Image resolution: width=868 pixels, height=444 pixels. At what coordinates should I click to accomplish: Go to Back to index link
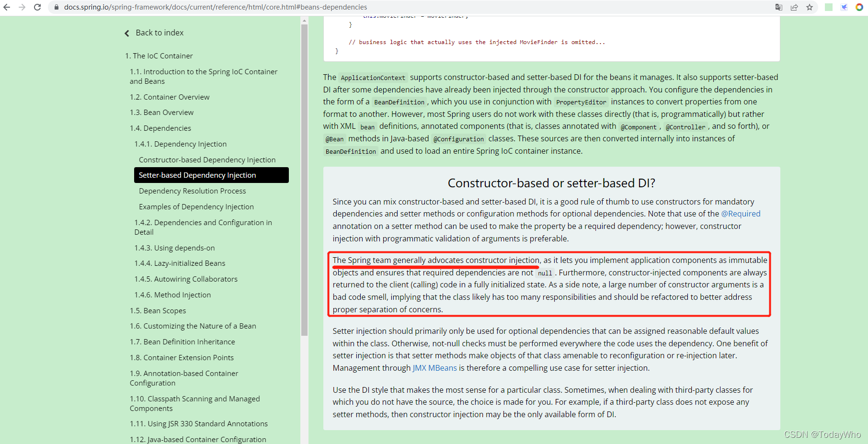(x=160, y=33)
